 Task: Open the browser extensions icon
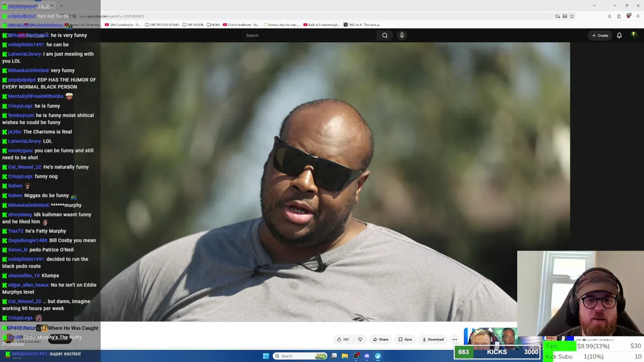pyautogui.click(x=619, y=16)
